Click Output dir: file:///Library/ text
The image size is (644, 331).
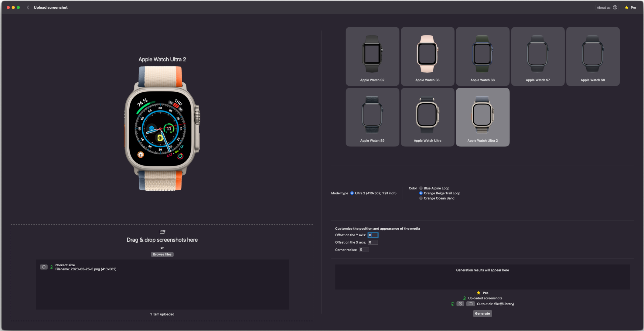[x=496, y=304]
